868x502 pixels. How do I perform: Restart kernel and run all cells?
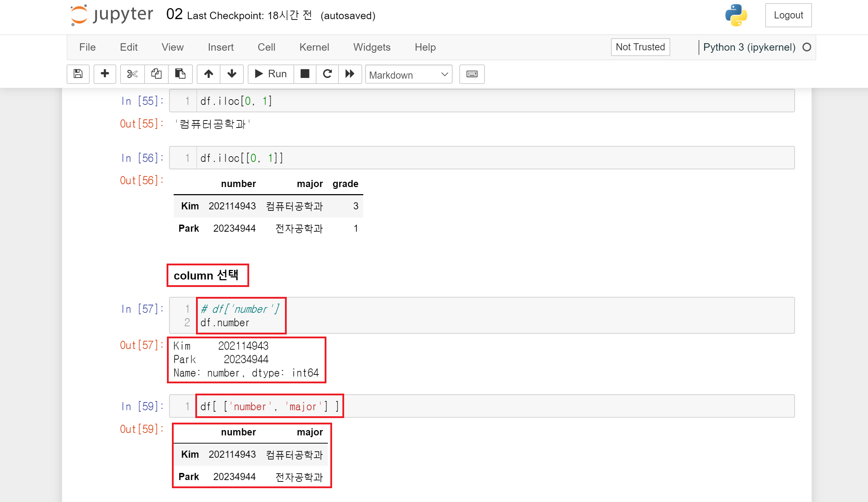[350, 74]
